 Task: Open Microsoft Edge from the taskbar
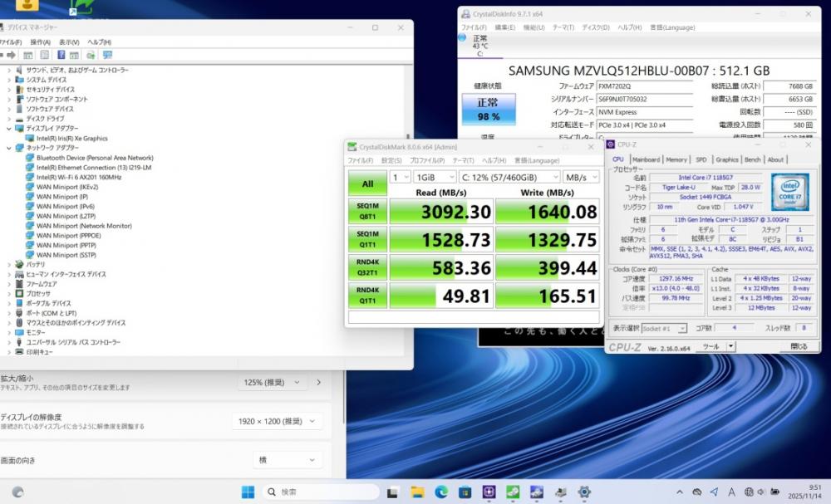pos(442,492)
